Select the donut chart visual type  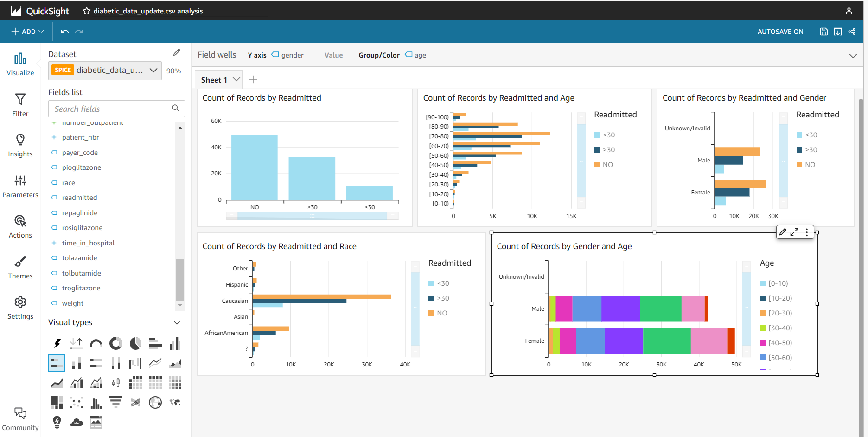[116, 343]
